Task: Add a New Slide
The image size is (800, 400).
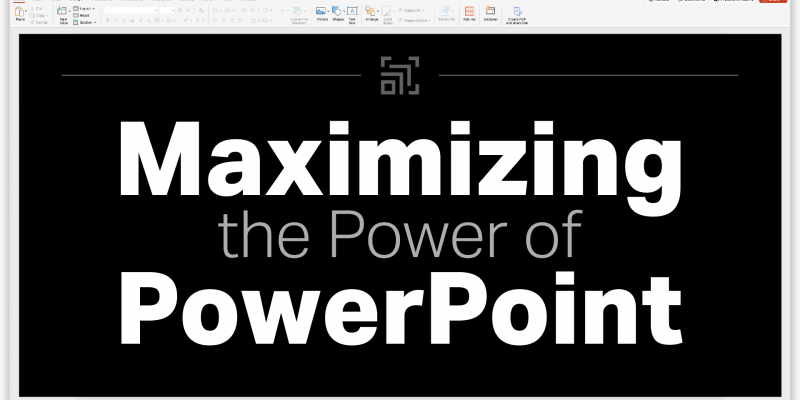Action: click(x=63, y=13)
